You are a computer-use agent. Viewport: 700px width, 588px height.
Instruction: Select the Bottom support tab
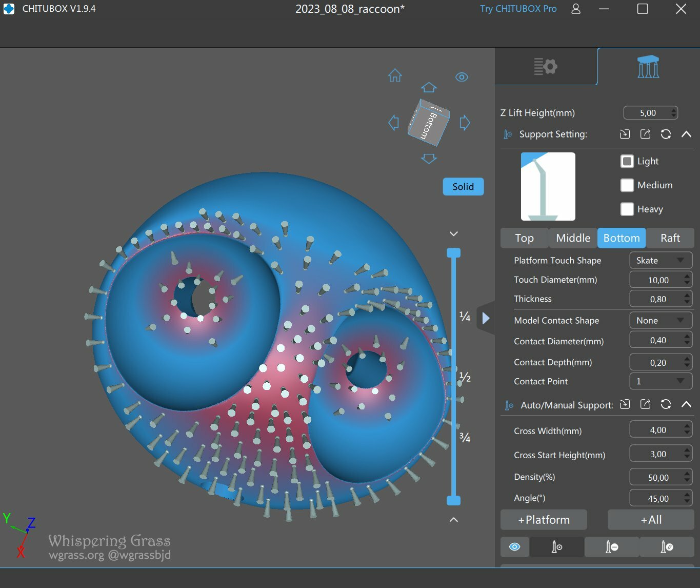pos(622,238)
